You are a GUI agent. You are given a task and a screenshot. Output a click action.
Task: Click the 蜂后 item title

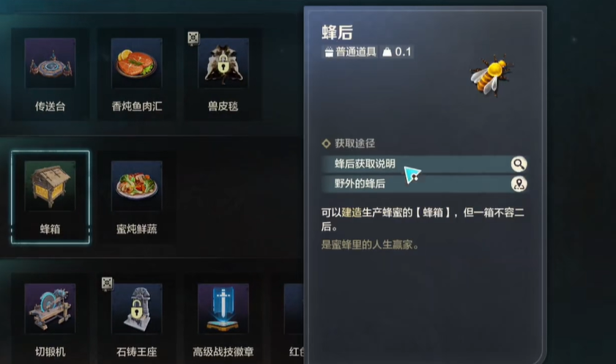click(337, 32)
